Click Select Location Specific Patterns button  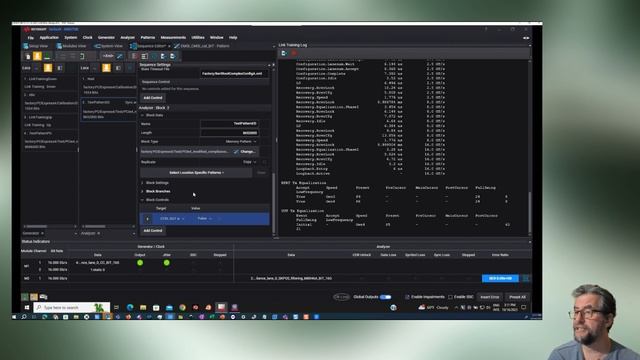196,173
